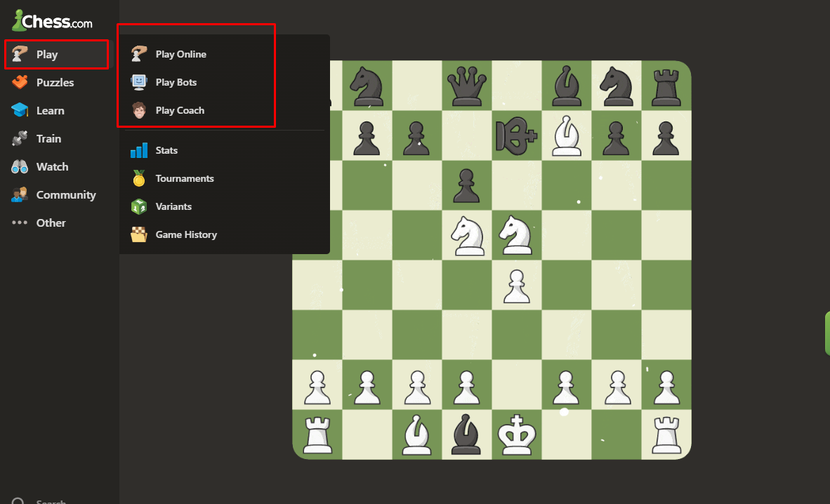The height and width of the screenshot is (504, 830).
Task: Open Variants green dice icon
Action: pos(139,206)
